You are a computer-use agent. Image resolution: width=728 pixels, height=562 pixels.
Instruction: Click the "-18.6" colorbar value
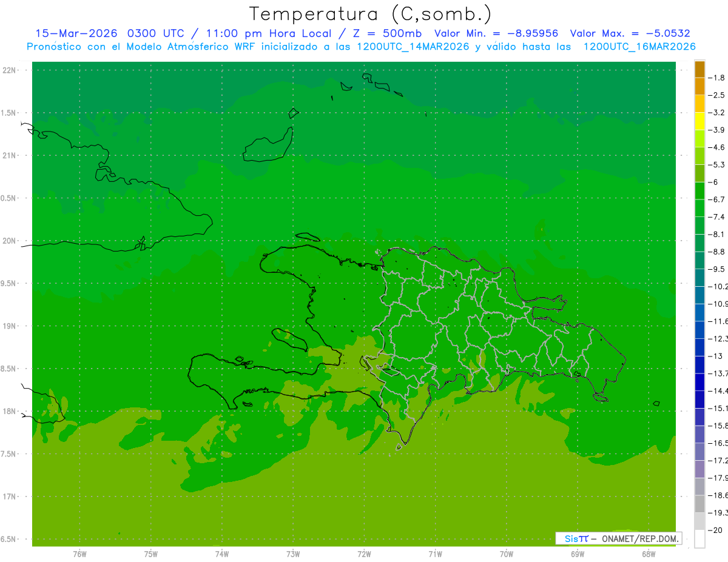[718, 495]
